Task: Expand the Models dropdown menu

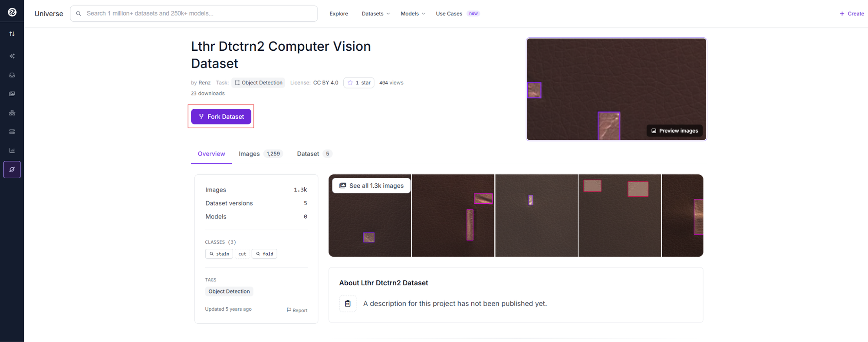Action: pos(413,14)
